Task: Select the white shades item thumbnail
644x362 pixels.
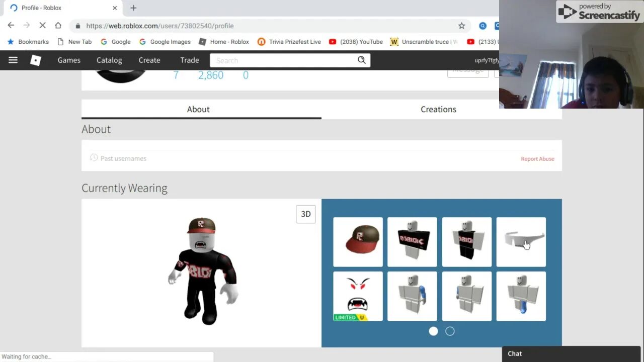Action: point(521,242)
